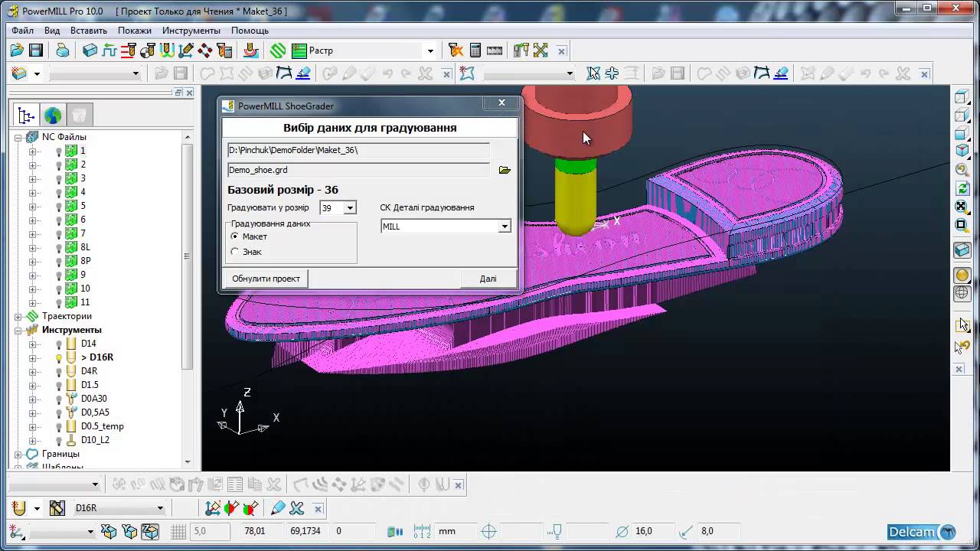
Task: Close the PowerMILL ShoeGrader dialog
Action: (x=502, y=103)
